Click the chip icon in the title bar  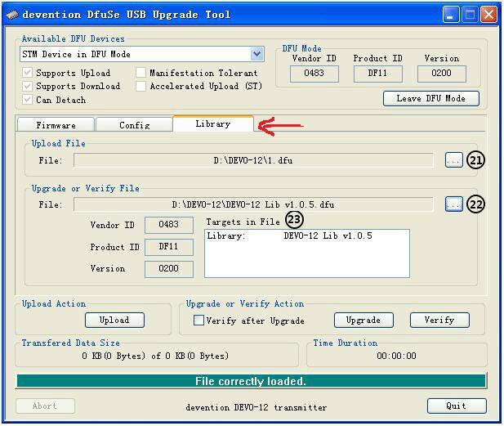pos(12,15)
